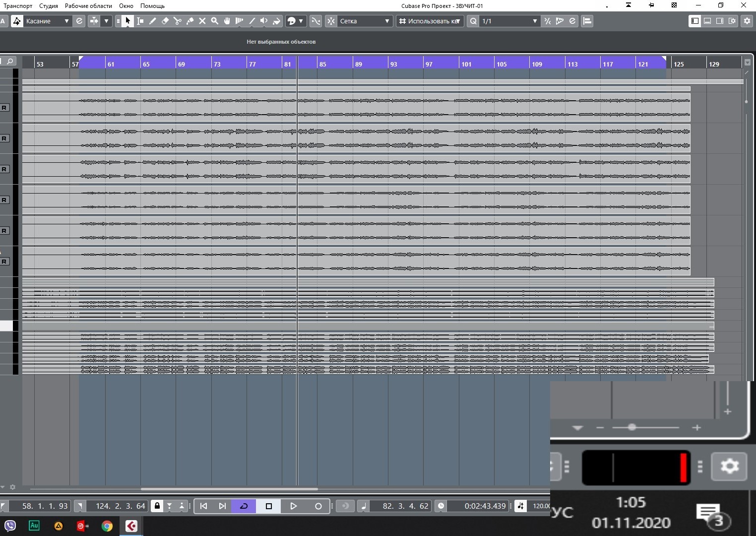Click the Apply Quantize Q button
The image size is (756, 536).
click(473, 21)
